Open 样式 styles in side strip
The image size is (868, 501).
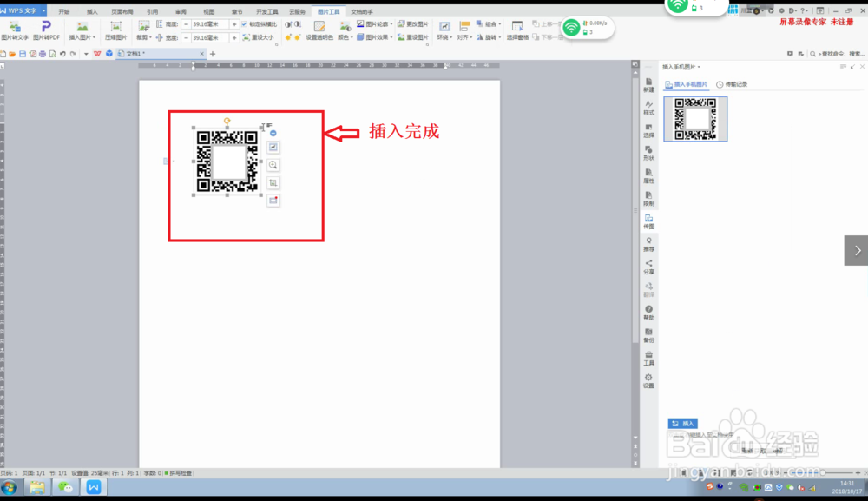pos(648,108)
